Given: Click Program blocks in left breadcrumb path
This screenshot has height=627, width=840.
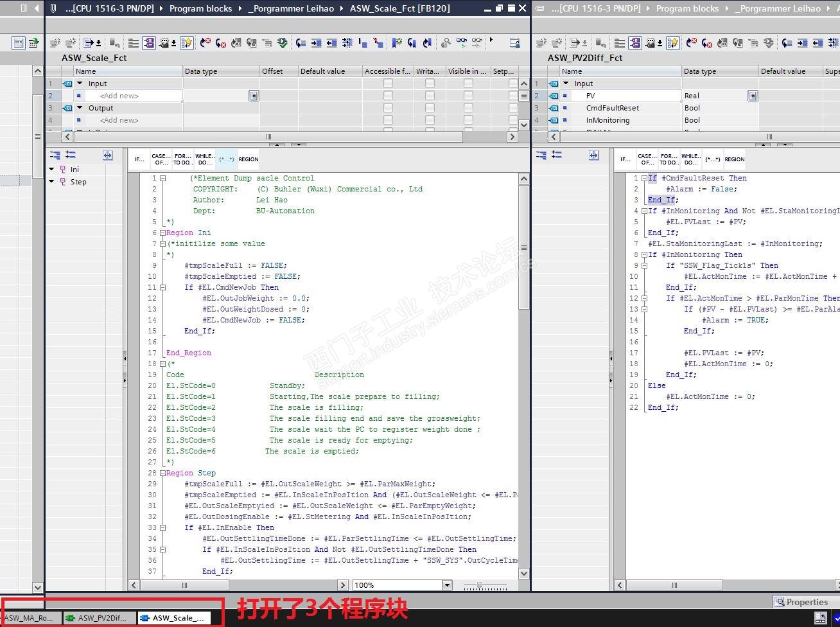Looking at the screenshot, I should point(200,8).
